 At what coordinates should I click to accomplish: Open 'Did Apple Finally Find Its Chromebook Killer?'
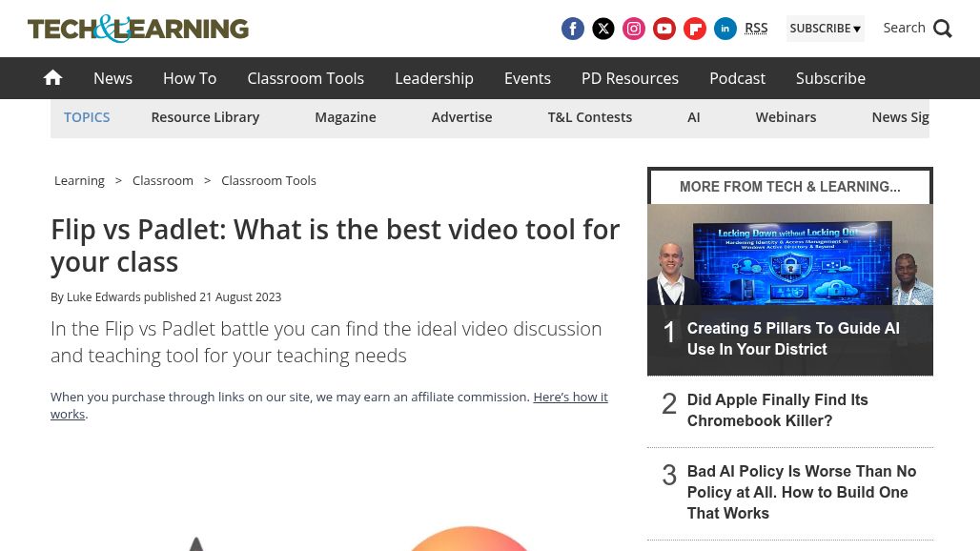[778, 411]
